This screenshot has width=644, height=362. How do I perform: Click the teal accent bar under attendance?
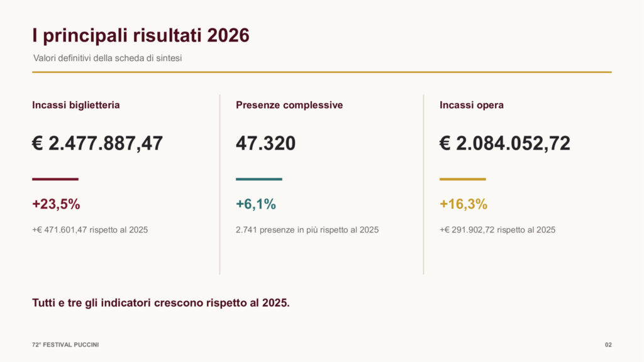click(x=259, y=179)
